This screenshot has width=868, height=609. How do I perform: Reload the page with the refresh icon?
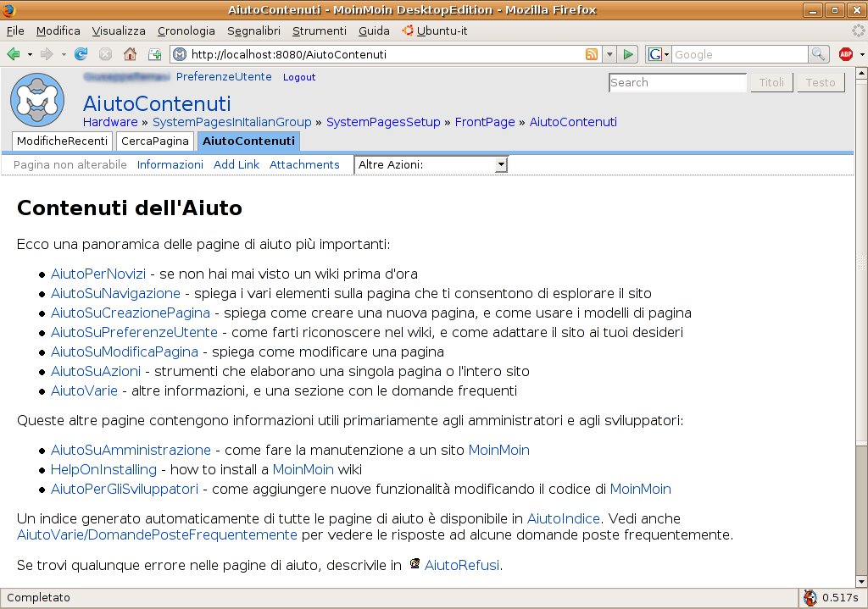[81, 54]
